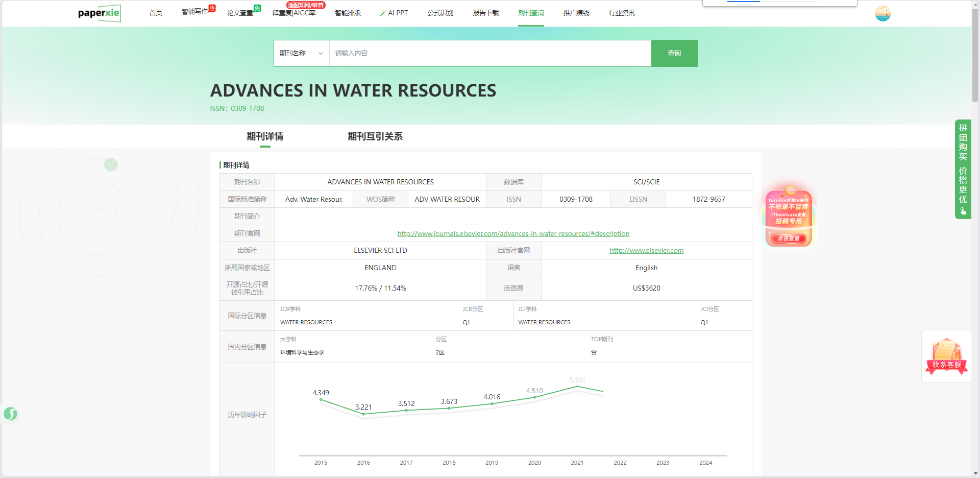Visit the www.elsevier.com publisher link
Viewport: 980px width, 478px height.
(x=646, y=251)
